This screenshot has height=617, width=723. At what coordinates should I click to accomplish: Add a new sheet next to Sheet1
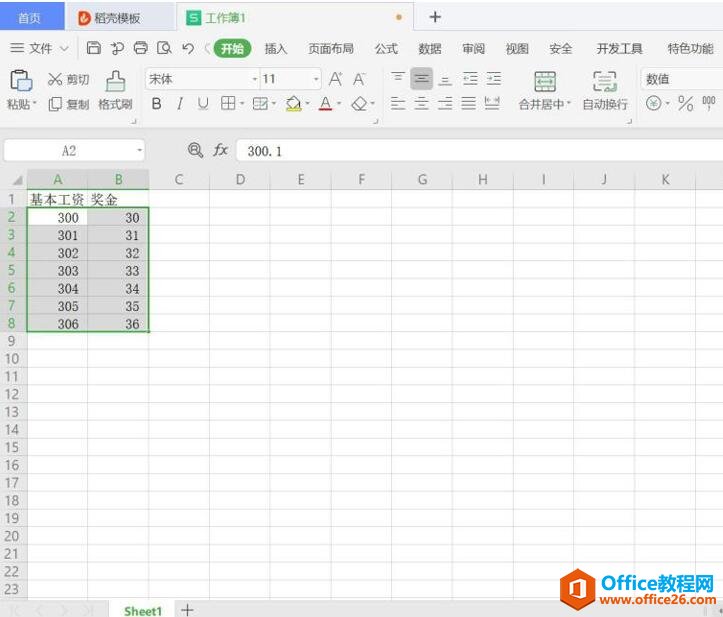187,610
